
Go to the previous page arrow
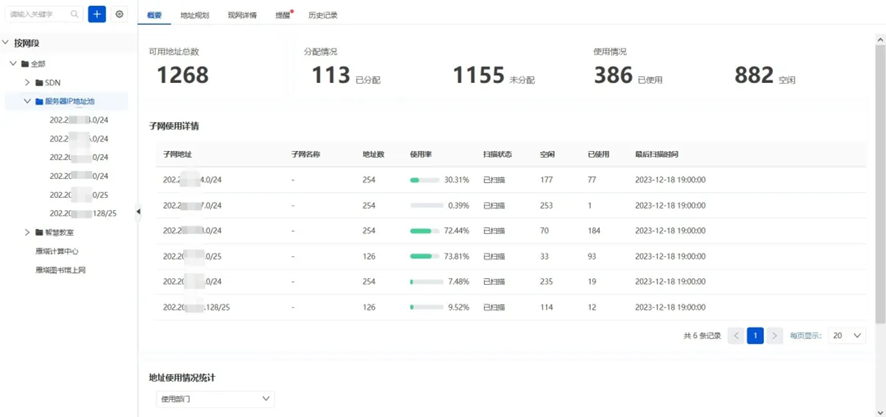[x=736, y=336]
